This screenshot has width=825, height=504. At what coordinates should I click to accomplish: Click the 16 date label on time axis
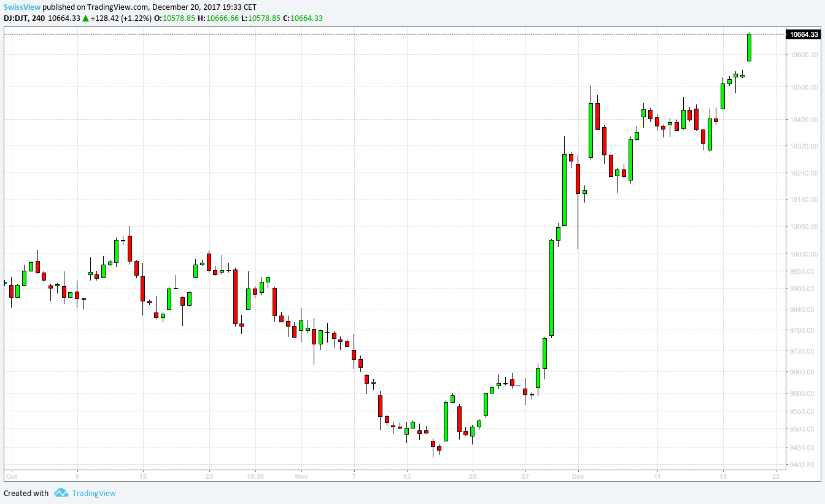[x=143, y=476]
